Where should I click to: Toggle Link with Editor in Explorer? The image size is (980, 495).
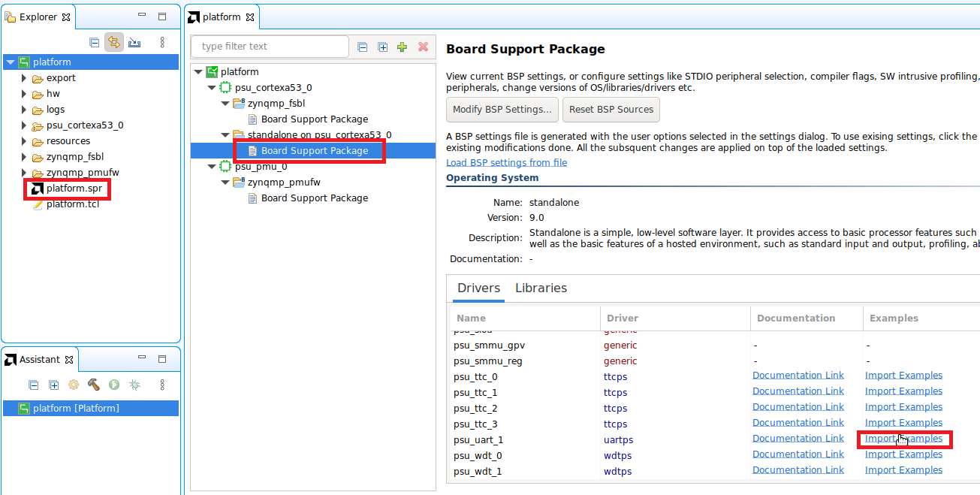114,43
